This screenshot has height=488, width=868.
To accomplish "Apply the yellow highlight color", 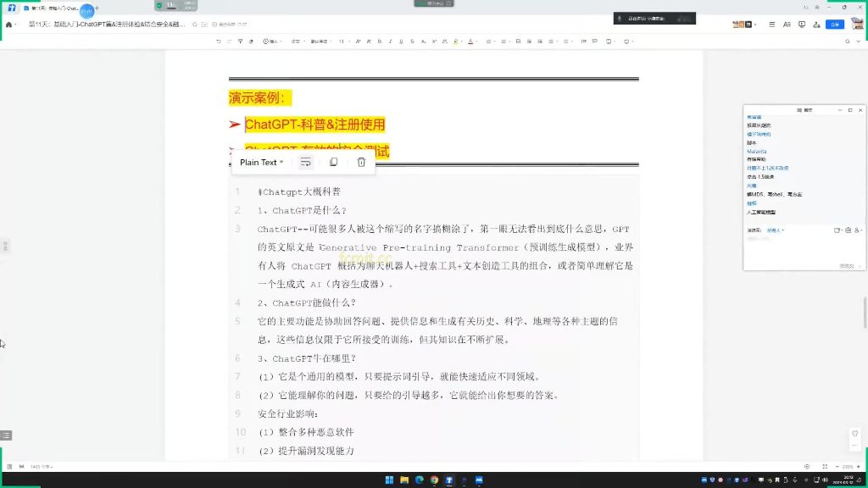I will (455, 42).
